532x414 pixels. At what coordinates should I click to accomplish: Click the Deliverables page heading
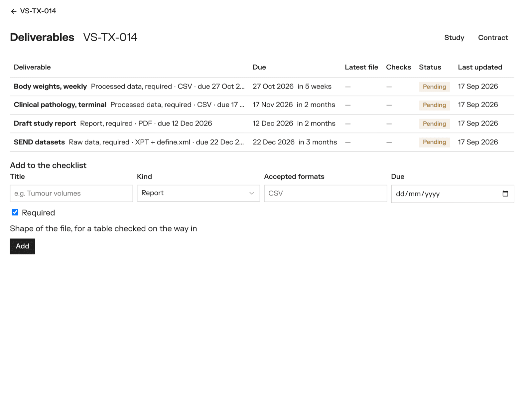pyautogui.click(x=42, y=37)
